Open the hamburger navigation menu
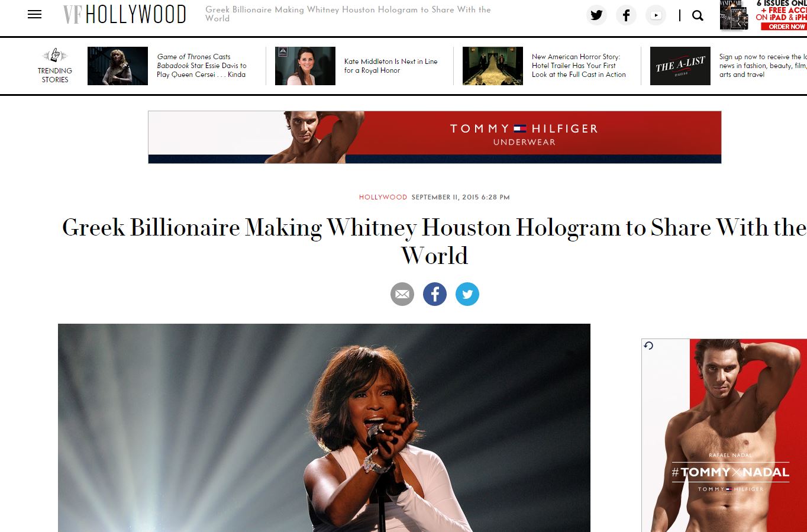This screenshot has width=807, height=532. [35, 15]
